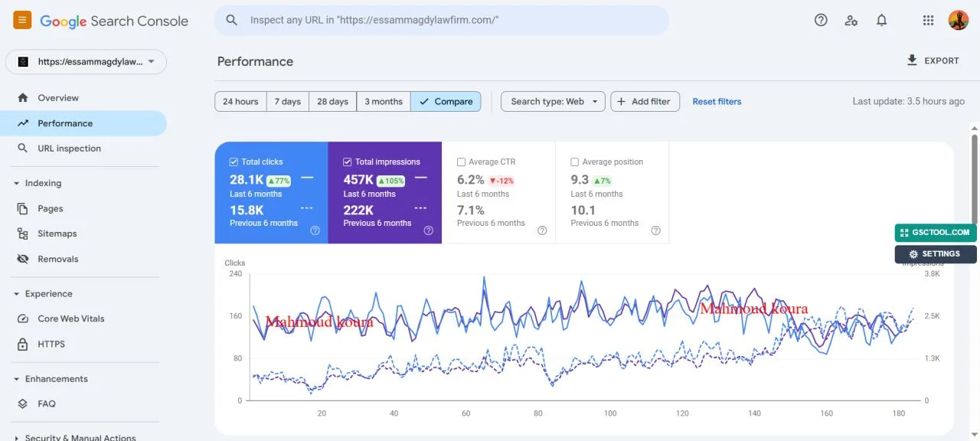Screen dimensions: 980x441
Task: Select the 24 hours date range
Action: tap(240, 101)
